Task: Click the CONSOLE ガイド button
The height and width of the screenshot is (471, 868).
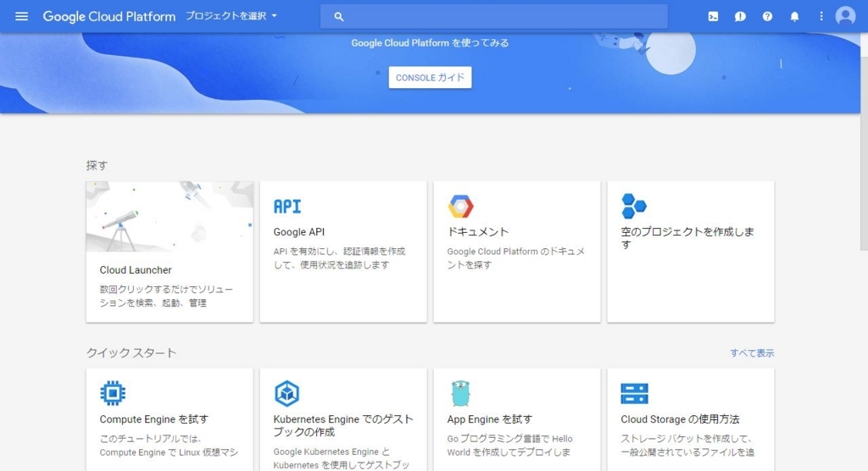Action: 430,77
